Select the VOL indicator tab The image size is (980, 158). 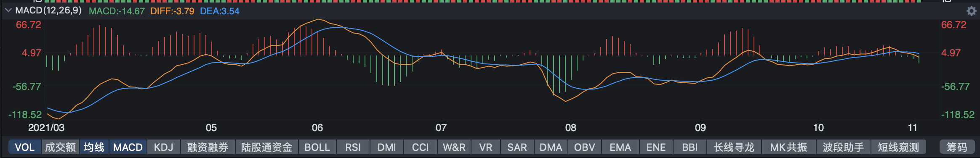coord(25,147)
